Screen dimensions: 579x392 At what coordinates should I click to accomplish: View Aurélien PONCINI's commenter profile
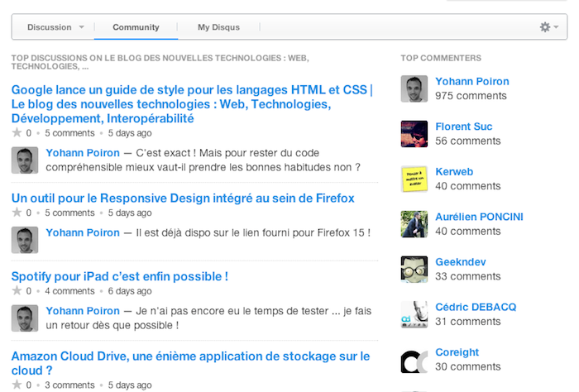click(479, 217)
